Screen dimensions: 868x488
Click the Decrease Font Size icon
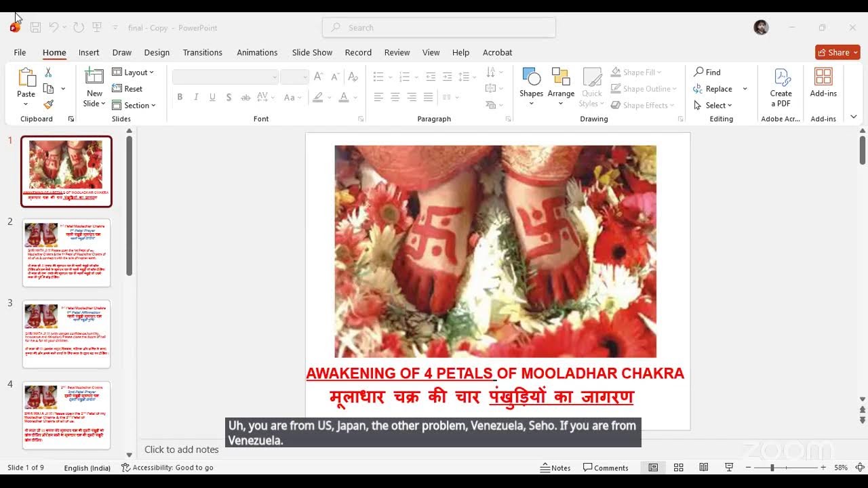pos(335,77)
